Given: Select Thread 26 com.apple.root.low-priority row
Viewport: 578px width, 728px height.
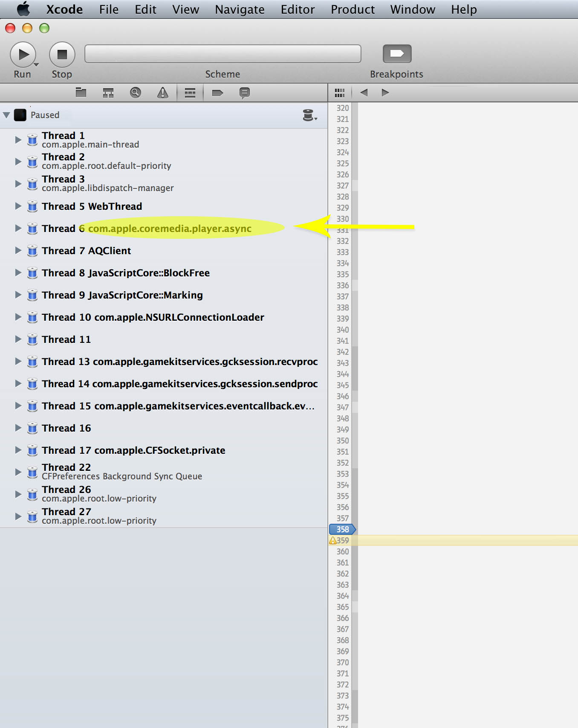Looking at the screenshot, I should click(164, 494).
